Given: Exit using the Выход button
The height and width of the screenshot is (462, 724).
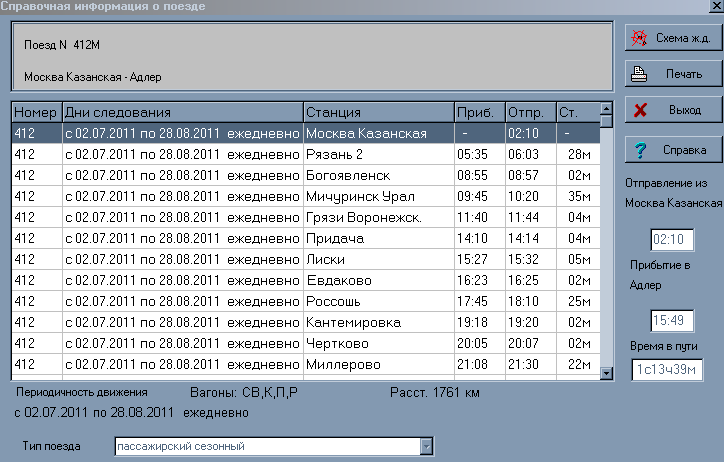Looking at the screenshot, I should (673, 110).
